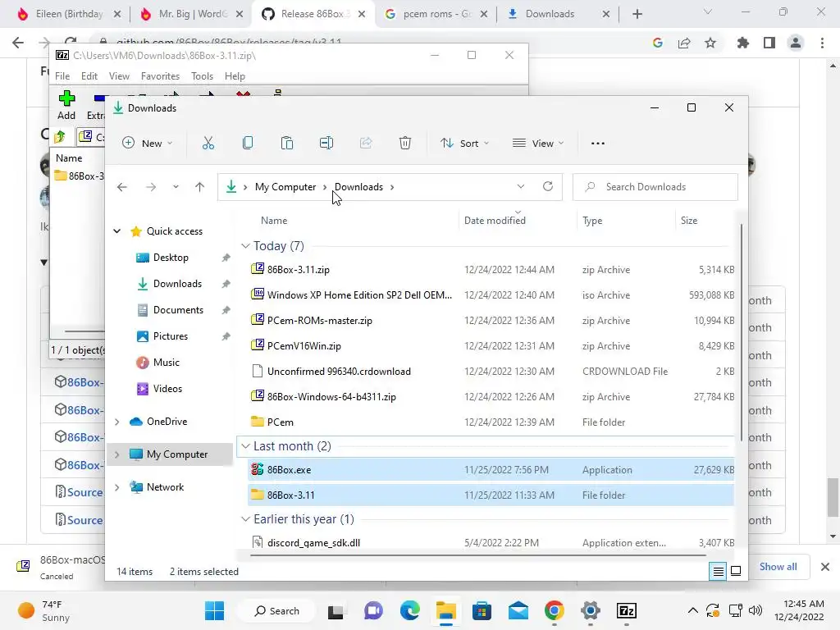Open Microsoft Edge from taskbar
This screenshot has width=840, height=630.
click(x=410, y=610)
